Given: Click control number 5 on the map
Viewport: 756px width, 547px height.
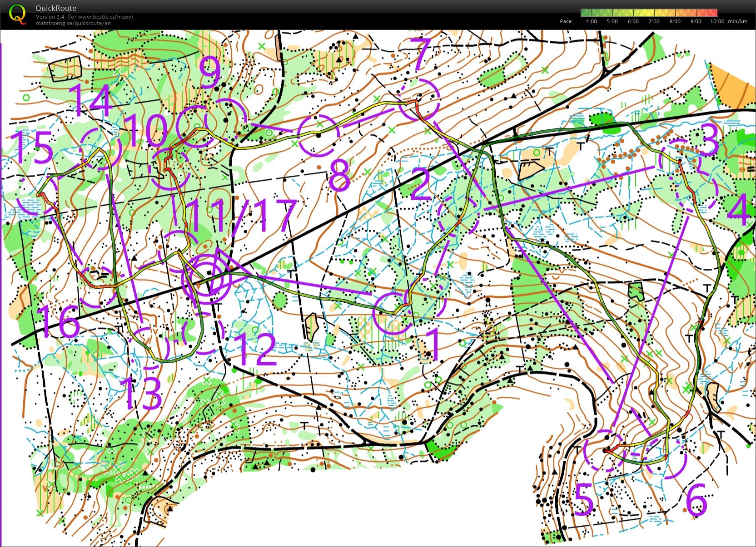Looking at the screenshot, I should click(x=584, y=499).
